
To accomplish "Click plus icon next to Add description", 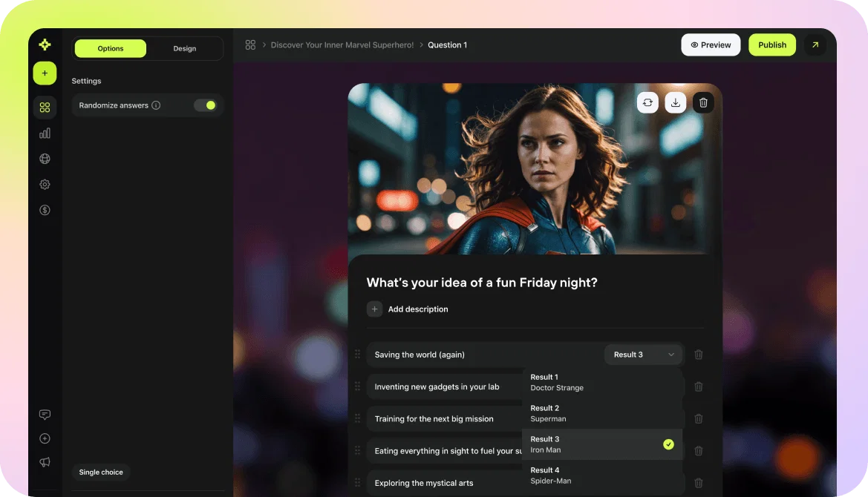I will pos(374,309).
